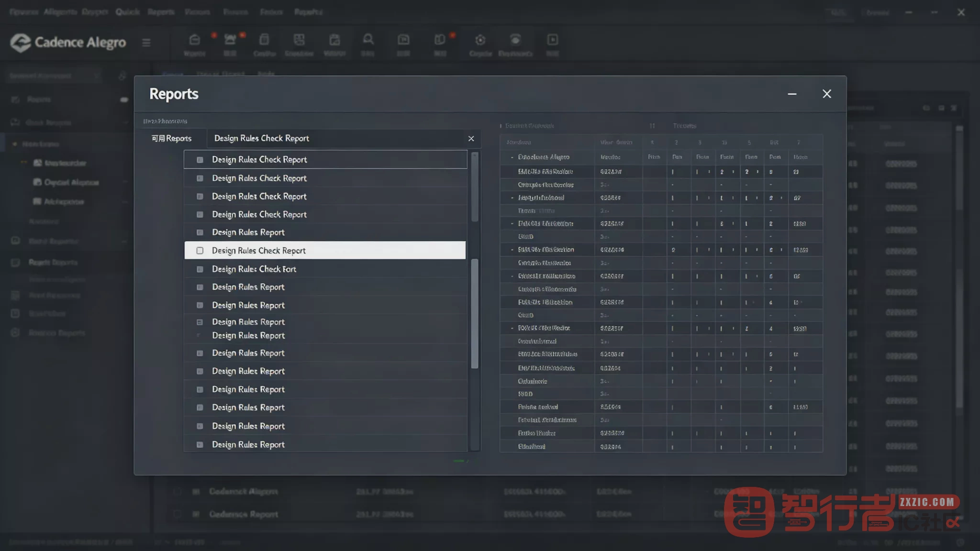980x551 pixels.
Task: Collapse the table group row ending in 'Alegro'
Action: tap(512, 157)
